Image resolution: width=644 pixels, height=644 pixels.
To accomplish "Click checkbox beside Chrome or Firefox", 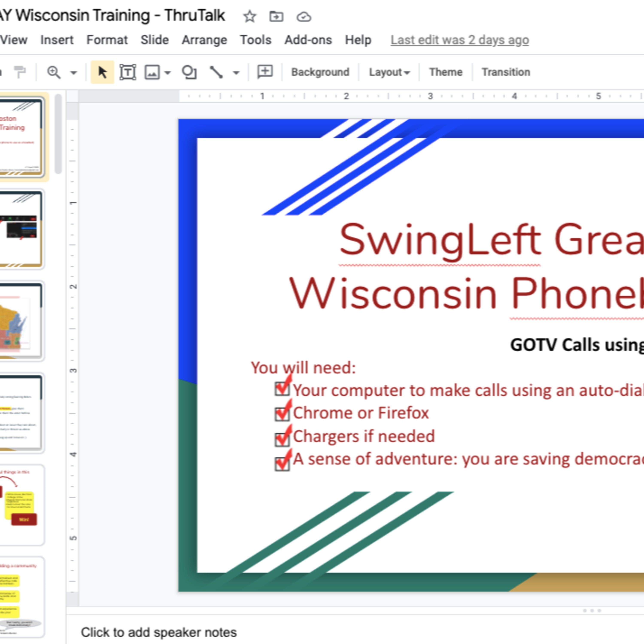I will point(282,415).
